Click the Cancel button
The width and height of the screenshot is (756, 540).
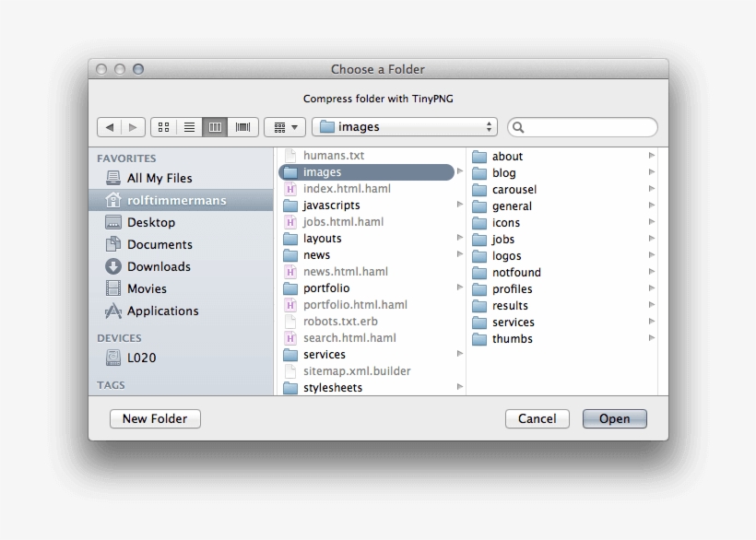(x=537, y=418)
